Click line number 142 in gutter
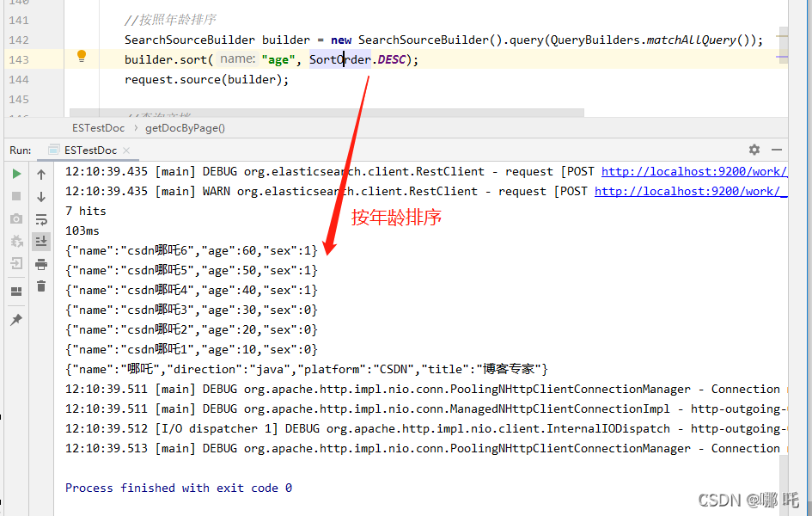 tap(19, 40)
